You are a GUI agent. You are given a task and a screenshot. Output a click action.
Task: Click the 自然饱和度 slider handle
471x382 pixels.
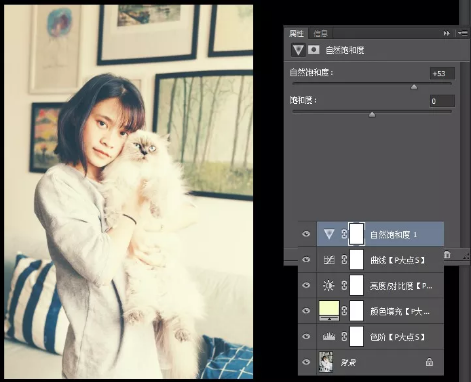[x=414, y=87]
